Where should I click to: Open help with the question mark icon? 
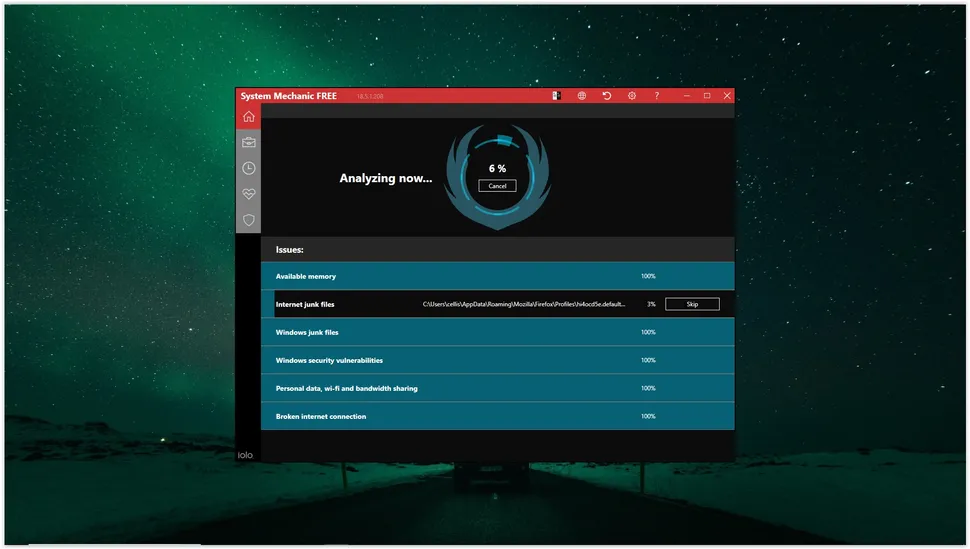point(657,96)
